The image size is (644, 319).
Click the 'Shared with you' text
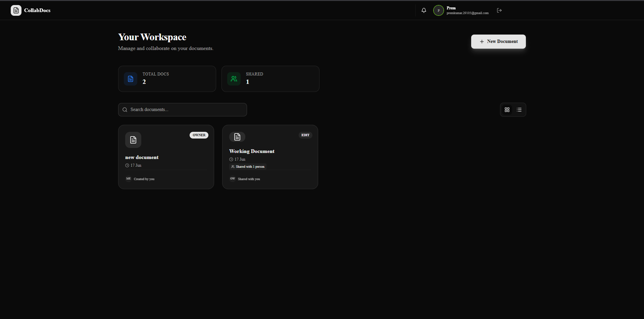coord(249,179)
